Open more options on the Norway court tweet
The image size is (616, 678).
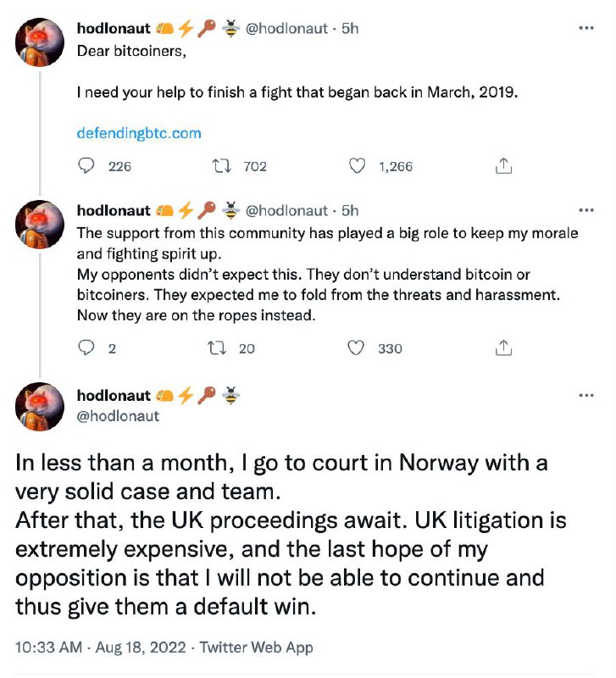[x=585, y=395]
